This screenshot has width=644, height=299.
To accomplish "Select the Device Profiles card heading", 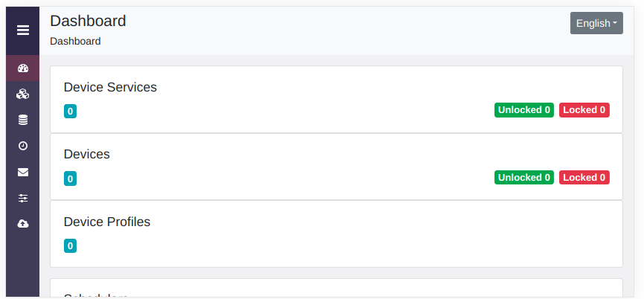I will pyautogui.click(x=107, y=222).
